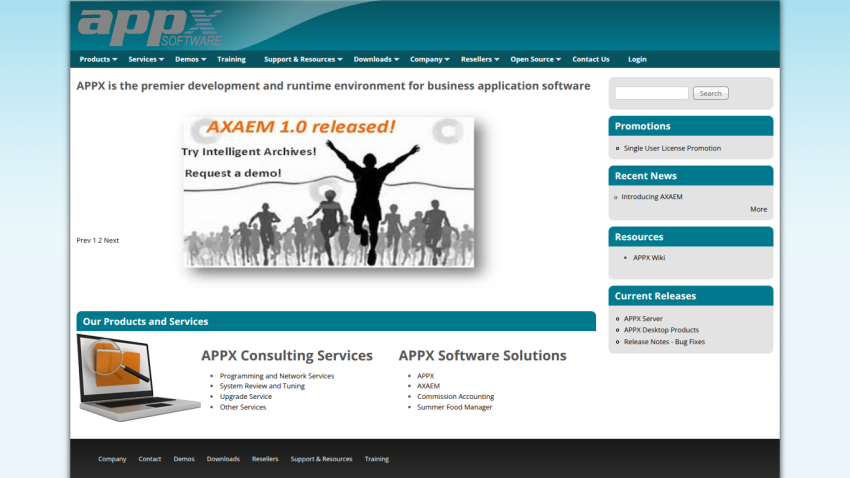Click the APPX Consulting Services heading

pyautogui.click(x=287, y=356)
